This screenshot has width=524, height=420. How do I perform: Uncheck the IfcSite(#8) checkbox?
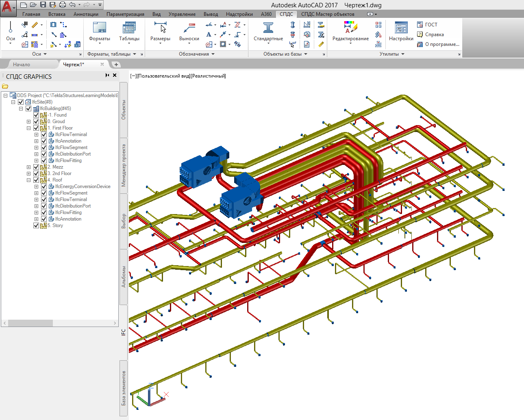(x=21, y=102)
